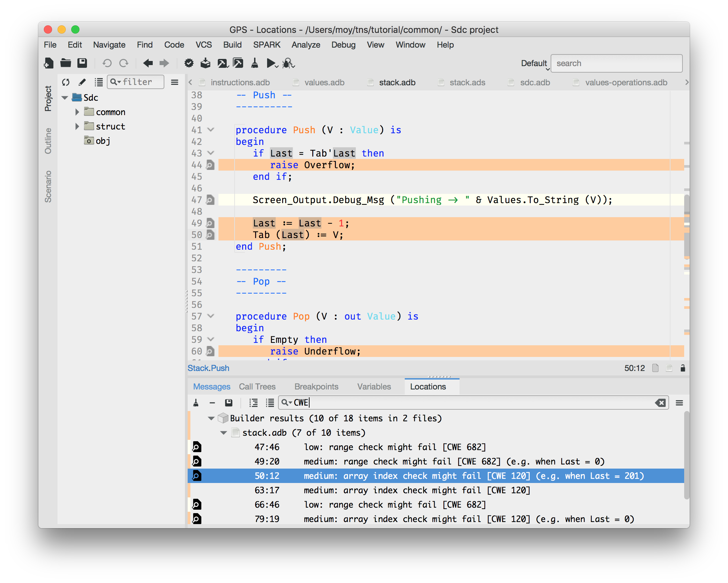Click the save icon in Locations toolbar
Screen dimensions: 728x583
(x=229, y=403)
